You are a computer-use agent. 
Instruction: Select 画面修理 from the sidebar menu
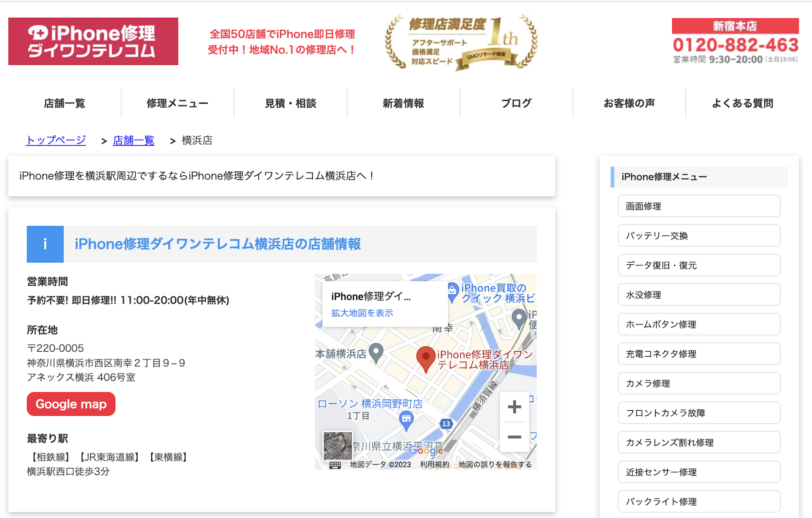699,206
